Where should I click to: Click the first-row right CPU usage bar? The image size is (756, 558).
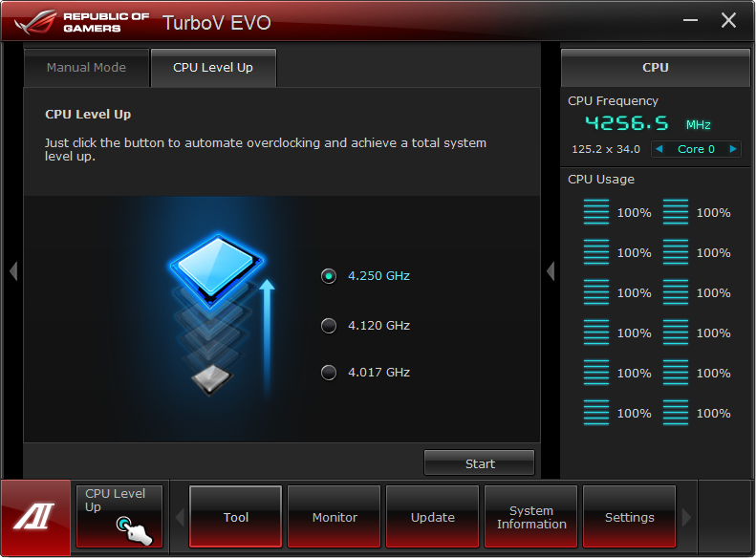point(676,212)
